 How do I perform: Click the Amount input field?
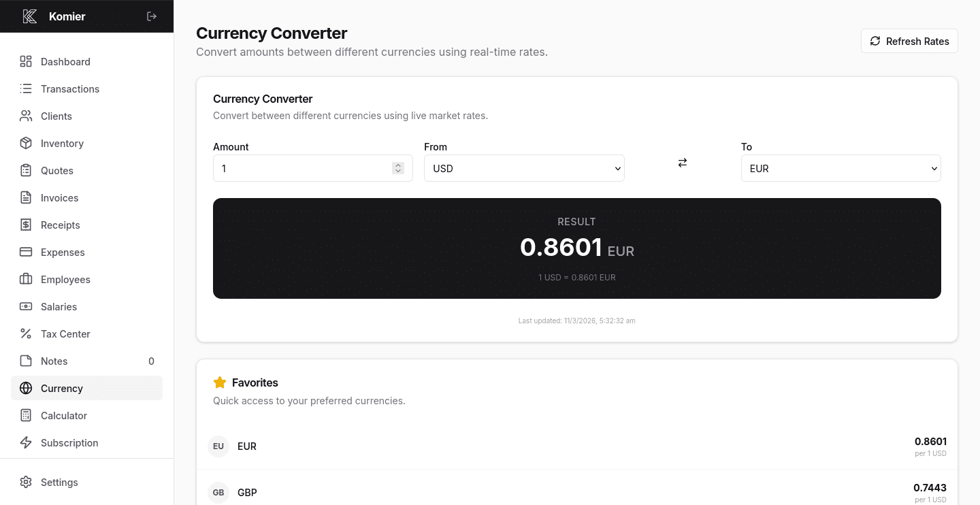303,168
